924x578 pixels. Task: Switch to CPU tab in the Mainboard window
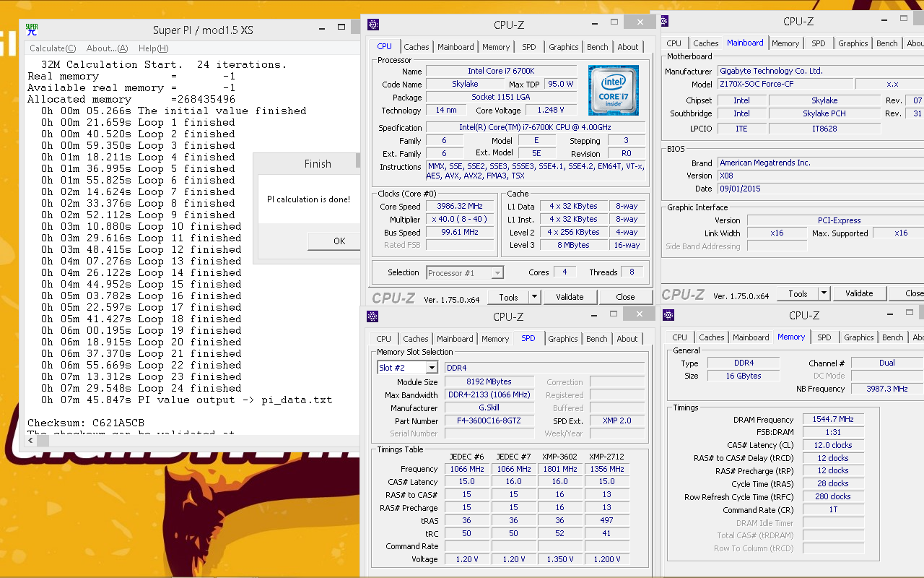[x=674, y=43]
